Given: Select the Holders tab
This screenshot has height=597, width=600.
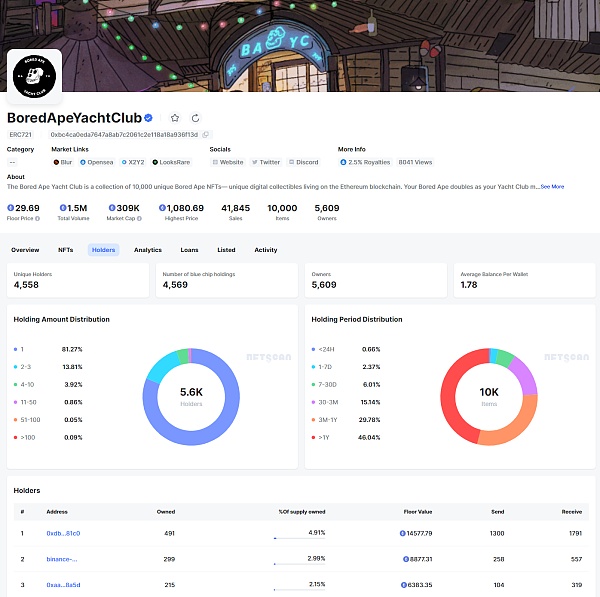Looking at the screenshot, I should pos(103,250).
